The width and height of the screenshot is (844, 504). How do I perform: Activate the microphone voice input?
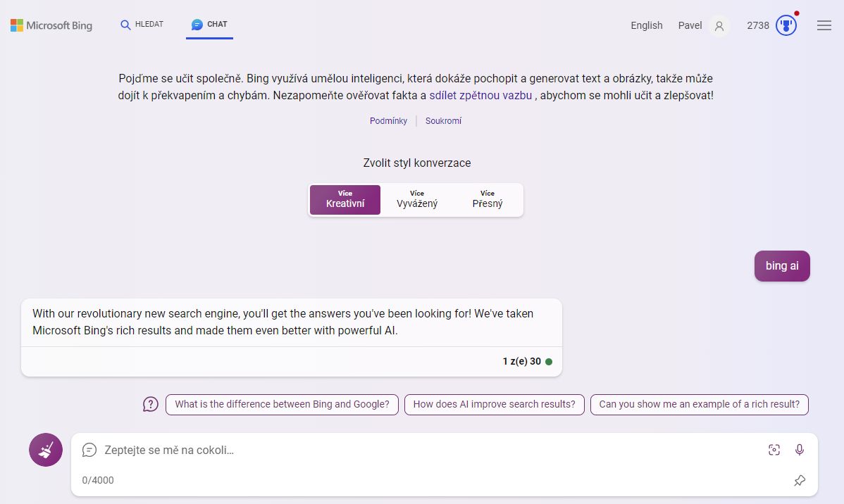tap(800, 450)
